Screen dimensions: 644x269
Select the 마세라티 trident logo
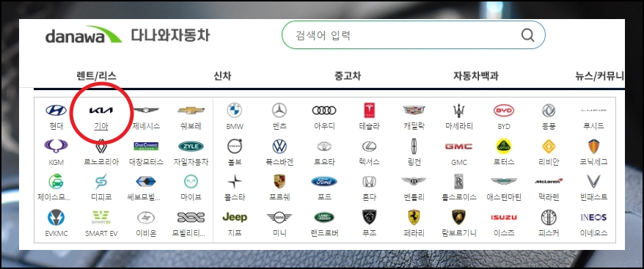pos(458,110)
